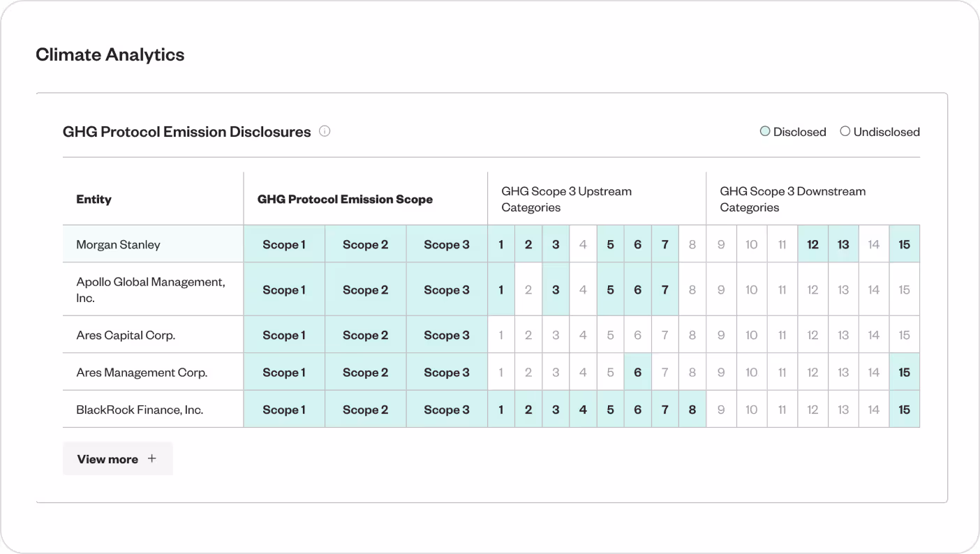Click category 3 in Apollo Global Management row
The height and width of the screenshot is (554, 980).
tap(556, 290)
